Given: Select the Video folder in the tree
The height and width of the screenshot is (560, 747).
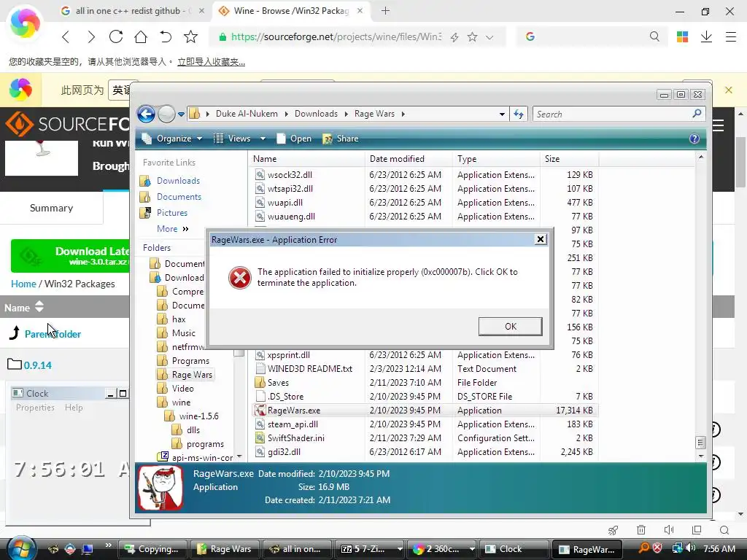Looking at the screenshot, I should pos(182,388).
